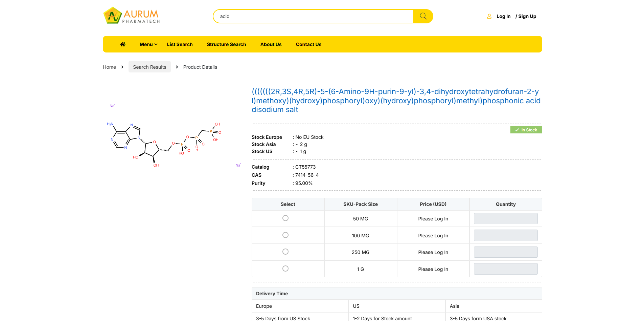Viewport: 644px width, 322px height.
Task: Go to About Us
Action: pyautogui.click(x=271, y=44)
